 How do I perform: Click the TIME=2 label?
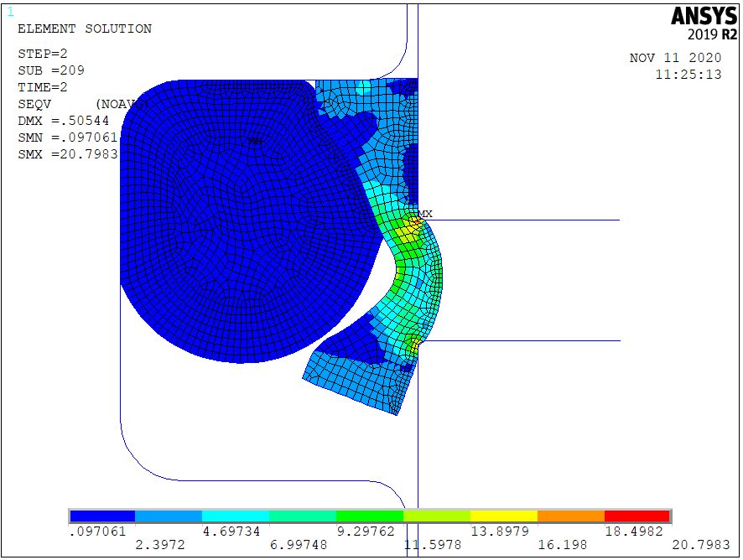tap(43, 87)
